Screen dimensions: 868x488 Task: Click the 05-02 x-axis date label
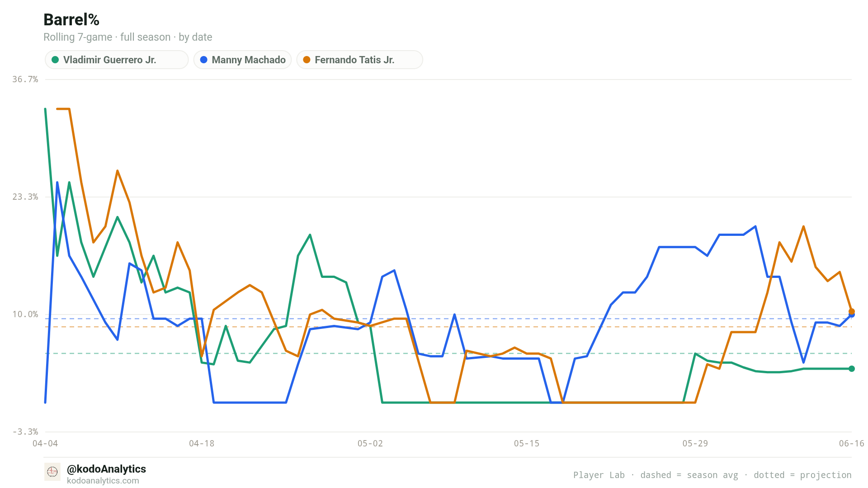point(370,444)
